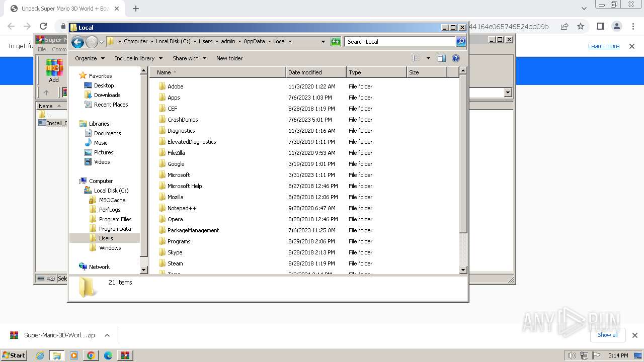This screenshot has height=362, width=644.
Task: Select the Apps folder
Action: [x=174, y=98]
